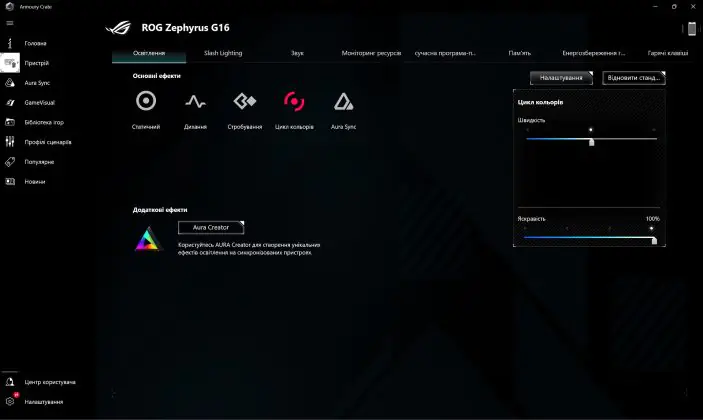Viewport: 703px width, 420px height.
Task: Open Профілі сценаріїв scenario profiles
Action: (x=48, y=142)
